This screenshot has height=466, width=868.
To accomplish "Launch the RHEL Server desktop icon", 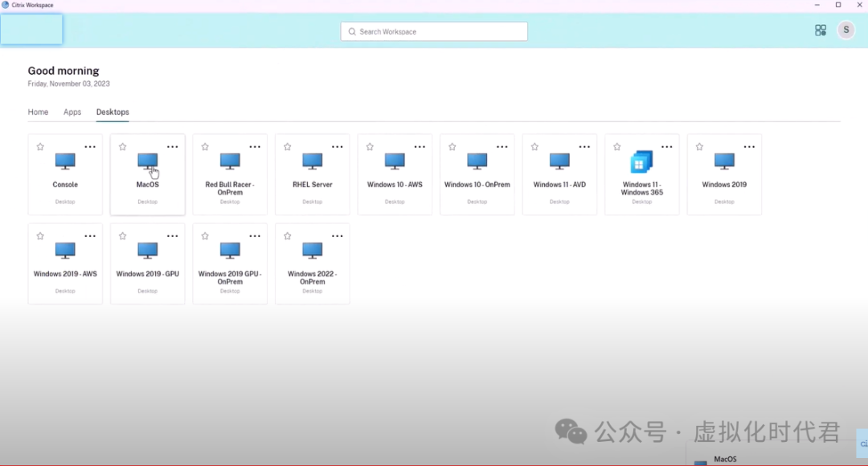I will pos(312,161).
